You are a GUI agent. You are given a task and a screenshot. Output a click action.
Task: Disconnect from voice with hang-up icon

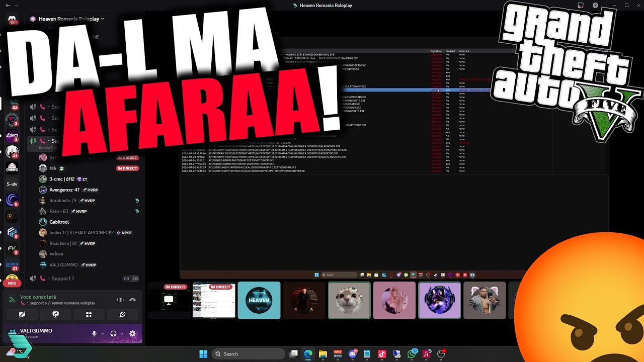point(132,300)
